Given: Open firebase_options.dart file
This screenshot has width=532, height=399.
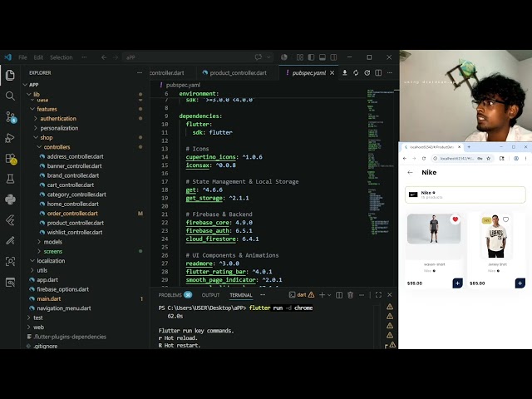Looking at the screenshot, I should pyautogui.click(x=62, y=289).
